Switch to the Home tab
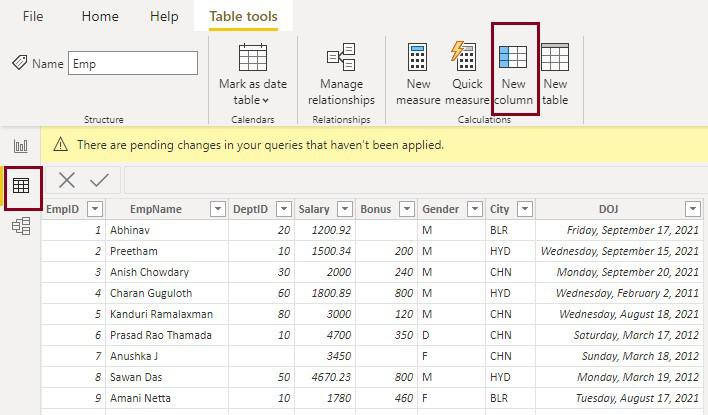708x415 pixels. pyautogui.click(x=100, y=16)
